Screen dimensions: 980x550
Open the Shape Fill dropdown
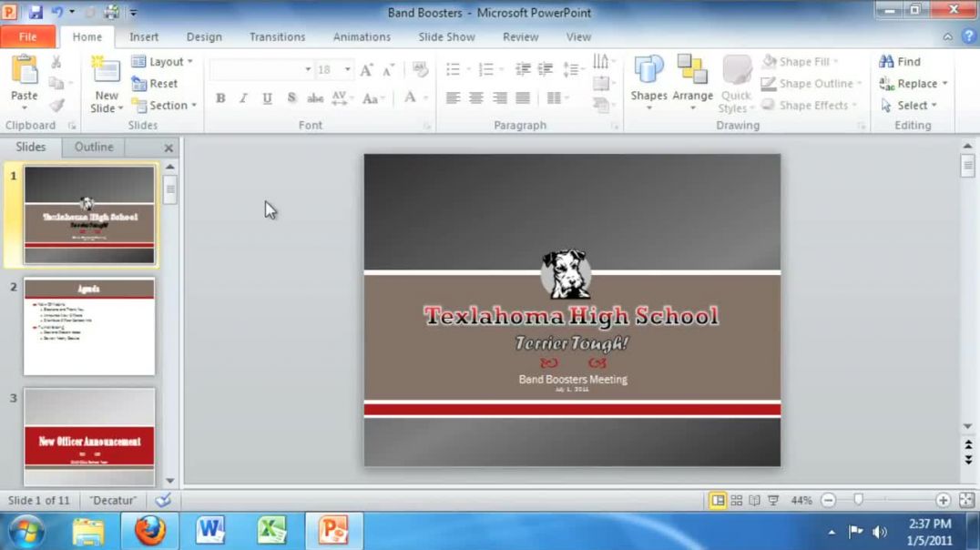coord(801,61)
